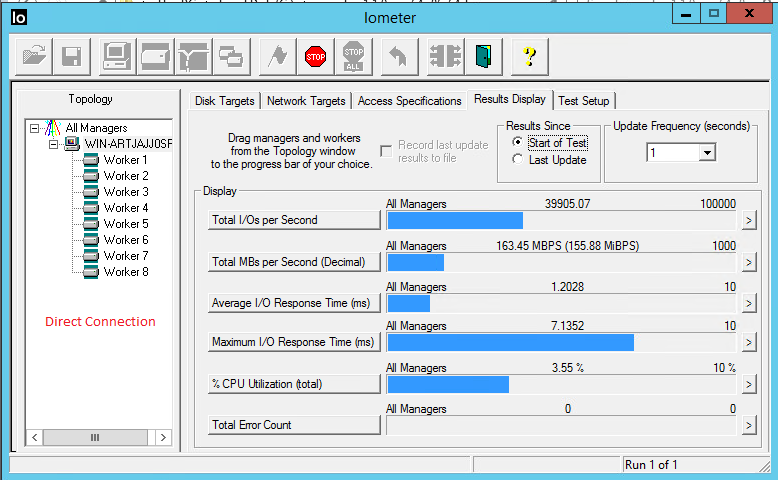Add a new network worker icon
This screenshot has height=480, width=778.
click(194, 57)
